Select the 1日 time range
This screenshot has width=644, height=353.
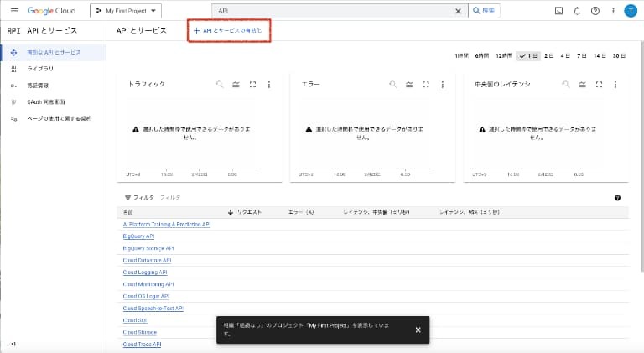click(x=528, y=55)
